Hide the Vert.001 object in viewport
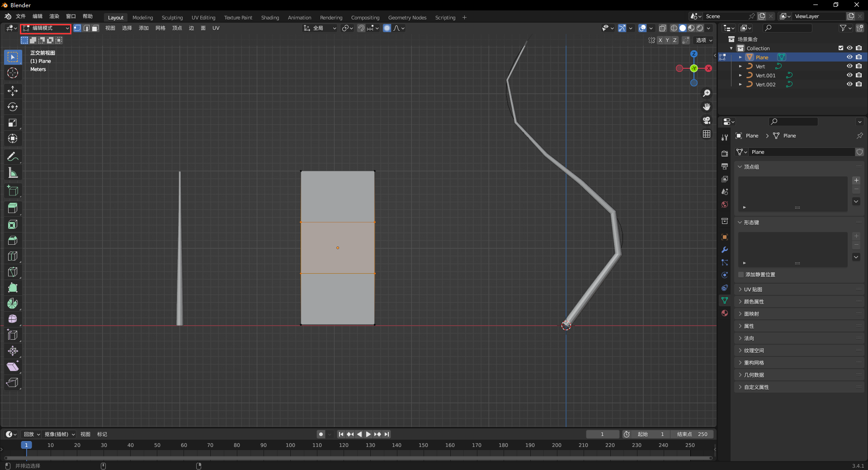868x470 pixels. tap(849, 76)
